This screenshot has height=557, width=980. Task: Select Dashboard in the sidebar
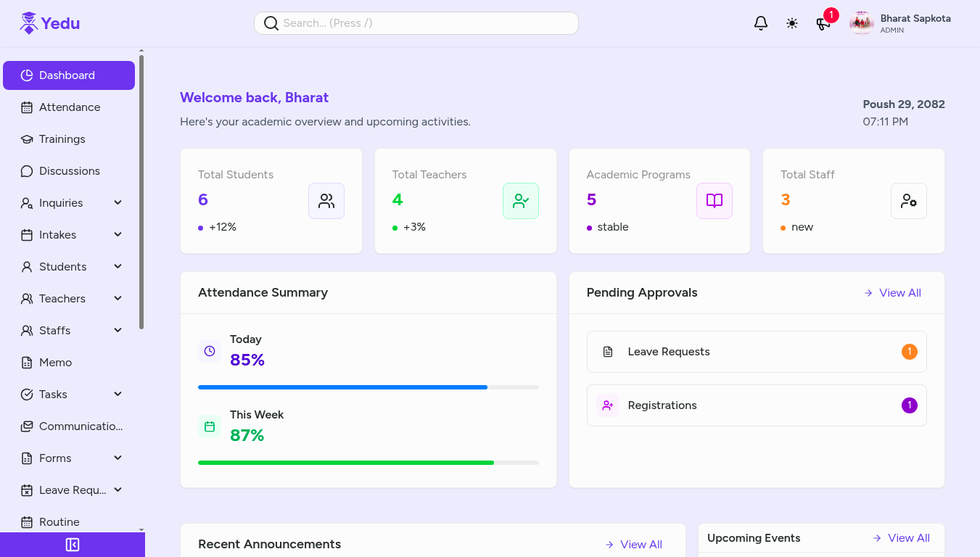pos(67,75)
